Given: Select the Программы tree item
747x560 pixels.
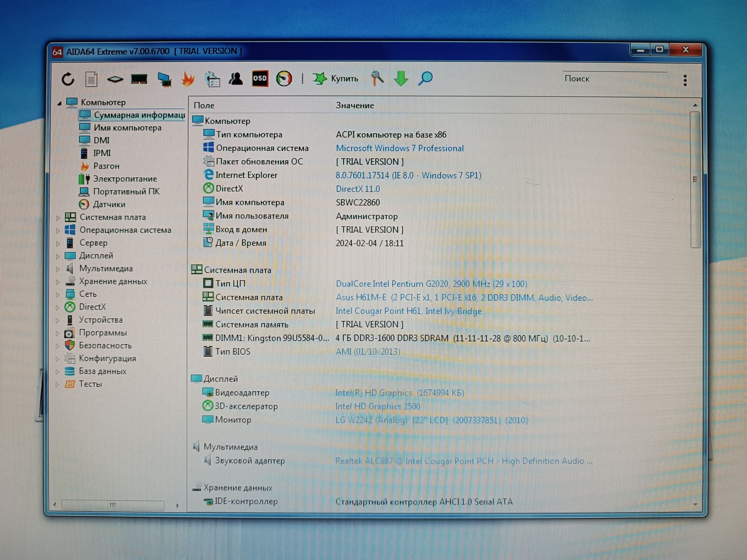Looking at the screenshot, I should coord(96,333).
